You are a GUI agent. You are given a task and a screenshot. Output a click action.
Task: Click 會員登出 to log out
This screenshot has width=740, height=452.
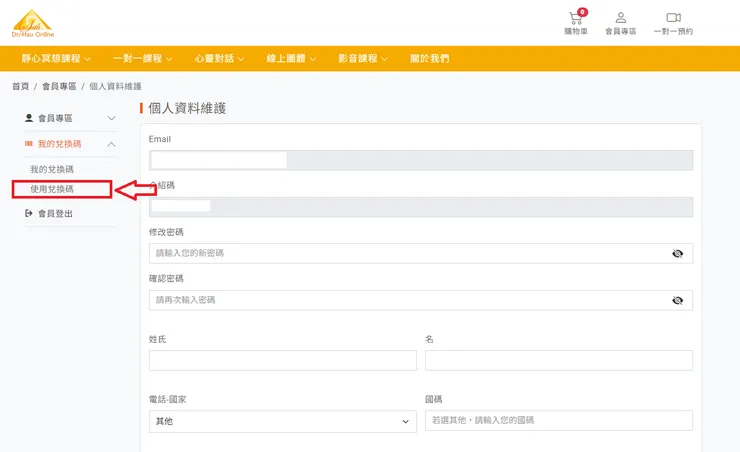[x=55, y=214]
